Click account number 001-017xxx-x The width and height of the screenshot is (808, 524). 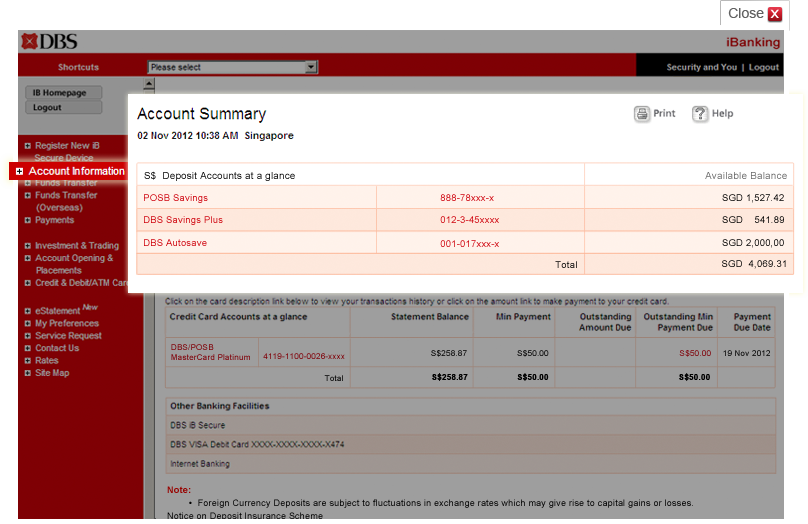click(x=469, y=244)
